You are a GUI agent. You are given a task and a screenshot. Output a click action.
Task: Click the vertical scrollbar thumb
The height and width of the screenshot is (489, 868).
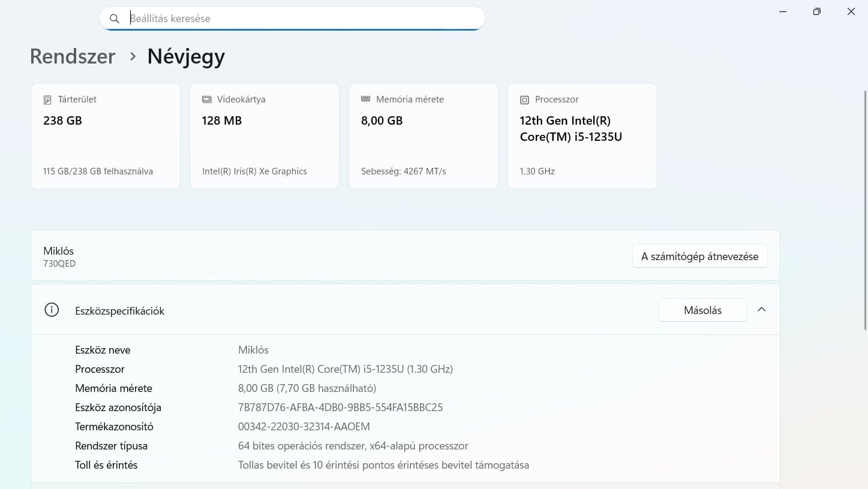pos(865,210)
